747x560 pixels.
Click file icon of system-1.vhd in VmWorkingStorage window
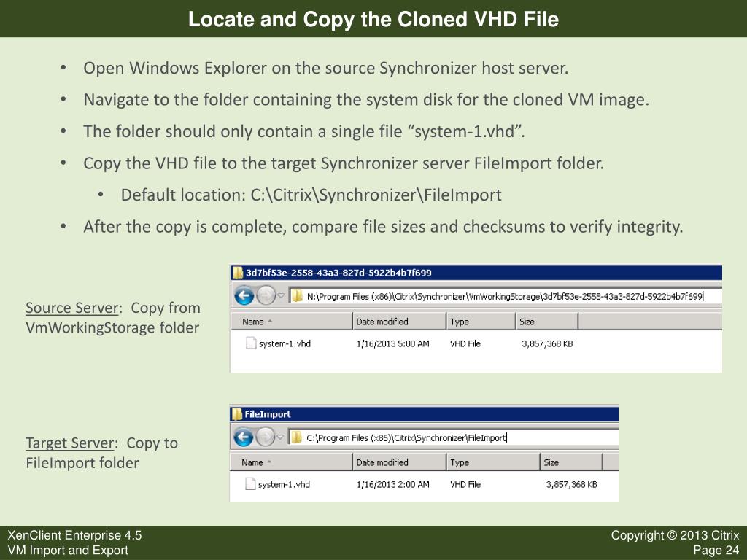pos(251,343)
